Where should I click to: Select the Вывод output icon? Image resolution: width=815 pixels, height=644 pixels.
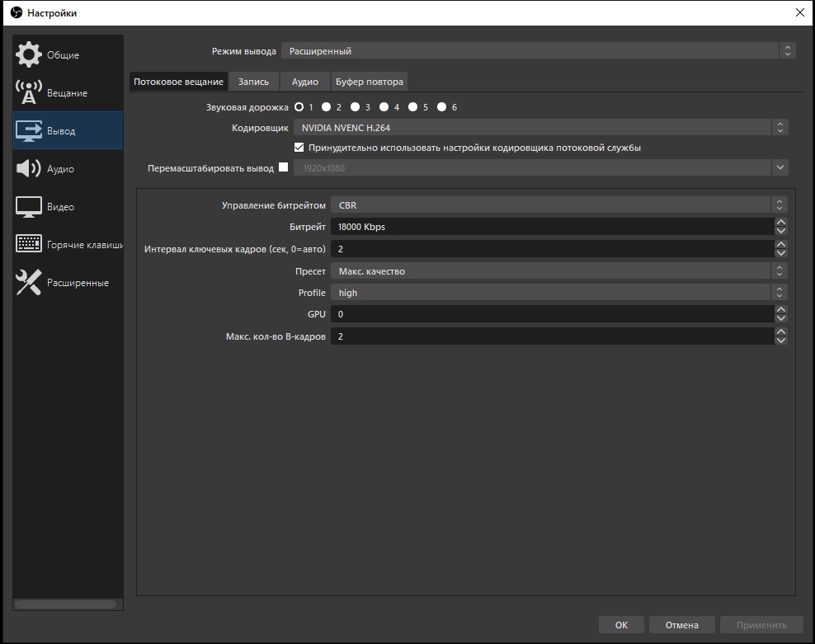tap(28, 130)
